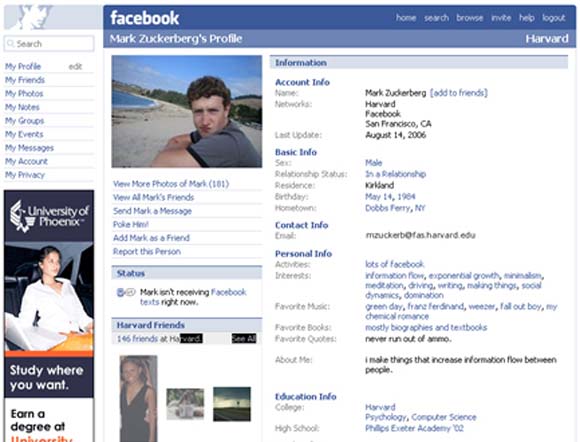
Task: Click Harvard network label in header
Action: point(547,38)
